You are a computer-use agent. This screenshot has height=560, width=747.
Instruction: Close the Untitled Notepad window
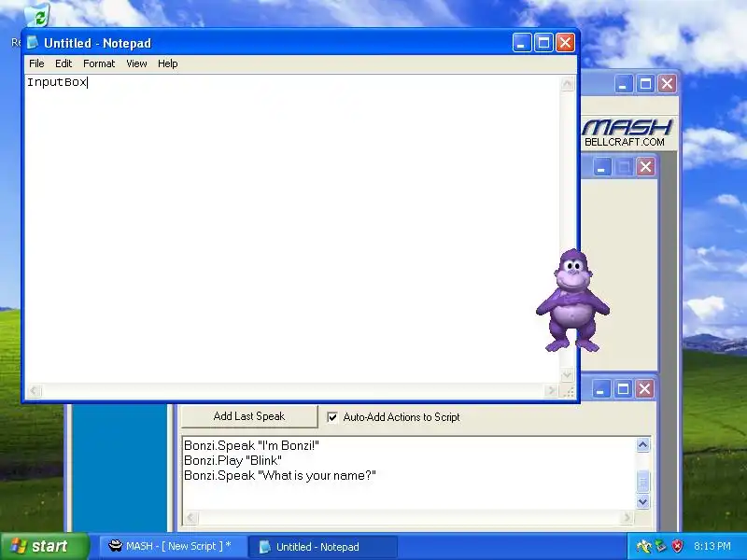pos(566,43)
